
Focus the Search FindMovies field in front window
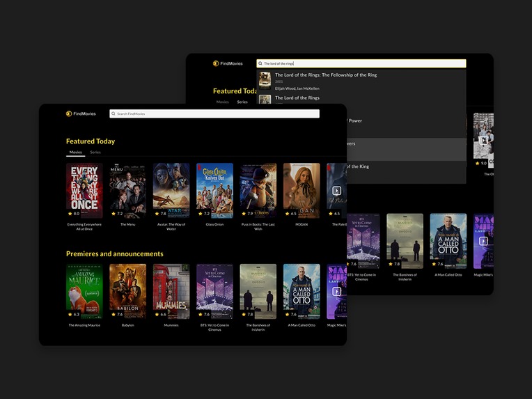pos(214,114)
